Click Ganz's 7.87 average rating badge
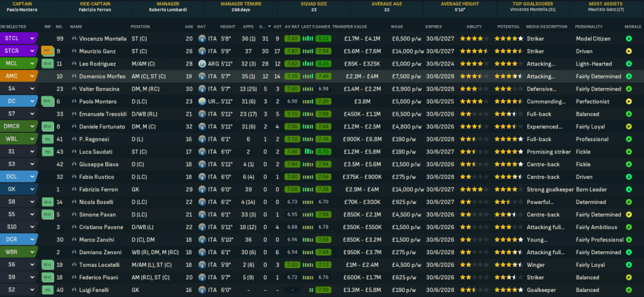 click(x=292, y=51)
